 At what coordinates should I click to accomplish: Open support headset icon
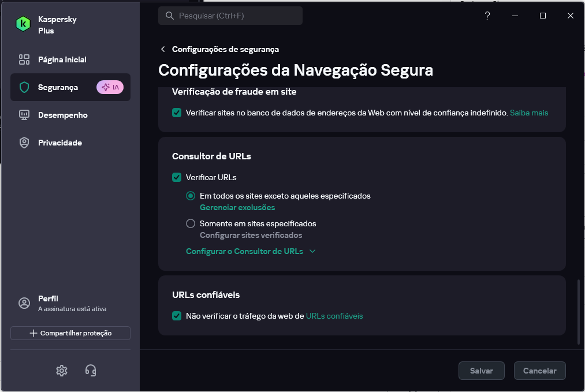click(x=91, y=371)
